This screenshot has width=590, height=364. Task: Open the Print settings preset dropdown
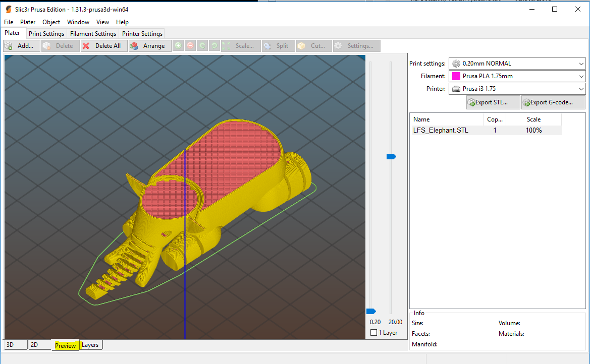(517, 64)
